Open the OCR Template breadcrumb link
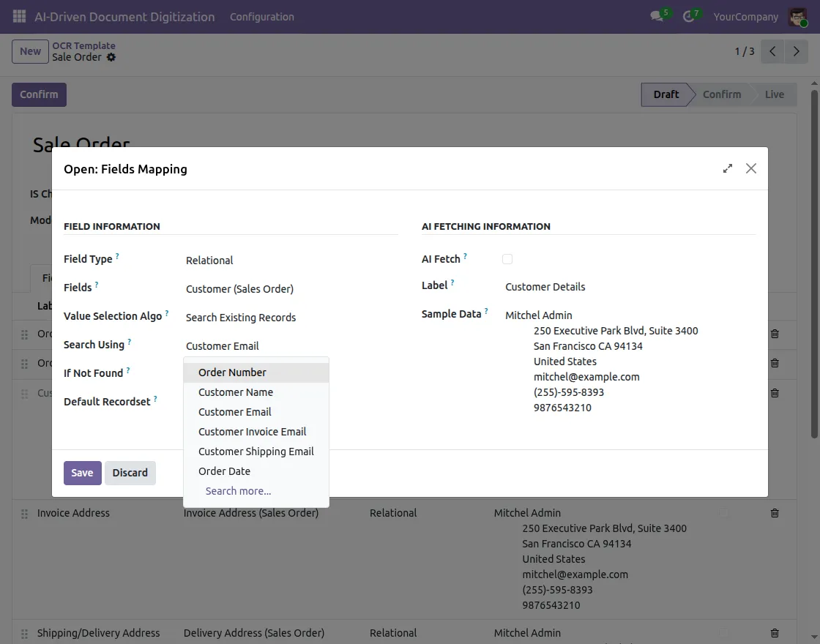This screenshot has width=820, height=644. 83,45
